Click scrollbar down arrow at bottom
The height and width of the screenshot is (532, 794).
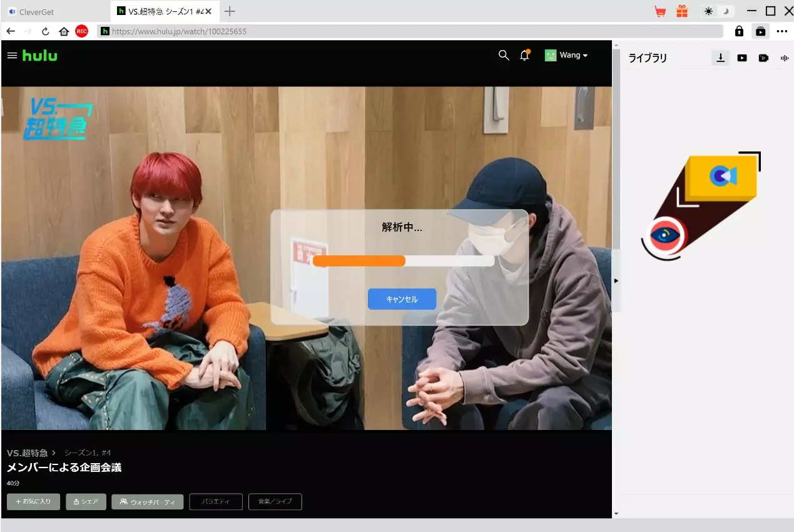click(616, 513)
